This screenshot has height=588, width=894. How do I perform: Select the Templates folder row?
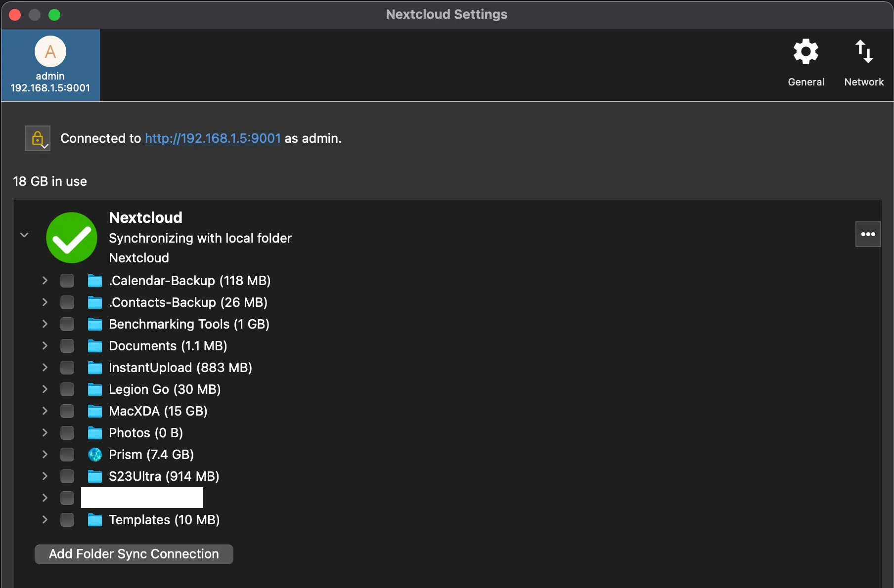[164, 520]
